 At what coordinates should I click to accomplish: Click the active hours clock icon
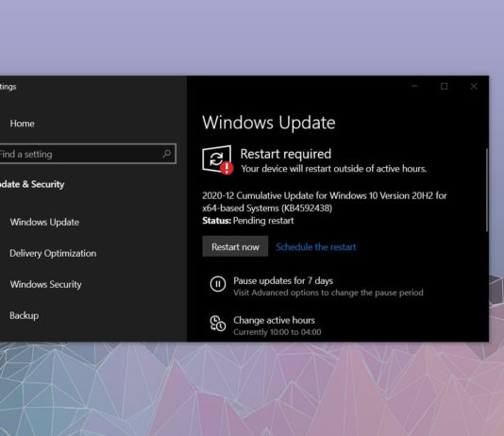click(218, 323)
